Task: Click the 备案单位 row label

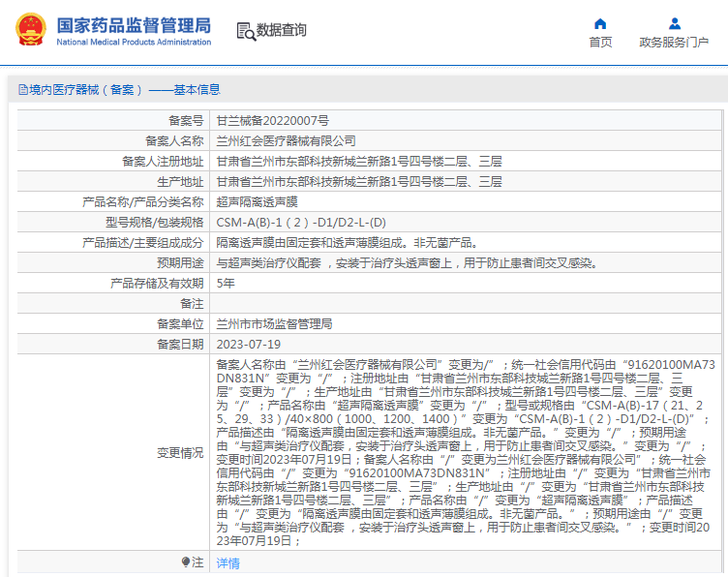Action: (x=180, y=324)
